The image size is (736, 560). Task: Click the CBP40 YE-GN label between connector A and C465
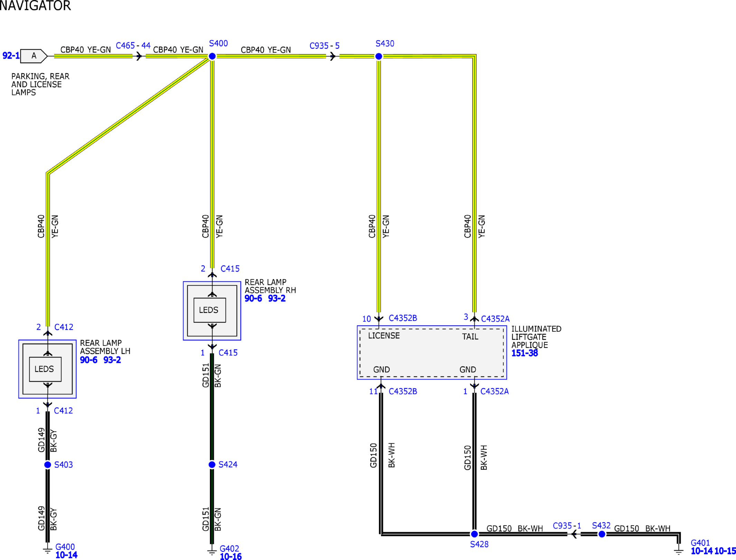coord(86,50)
